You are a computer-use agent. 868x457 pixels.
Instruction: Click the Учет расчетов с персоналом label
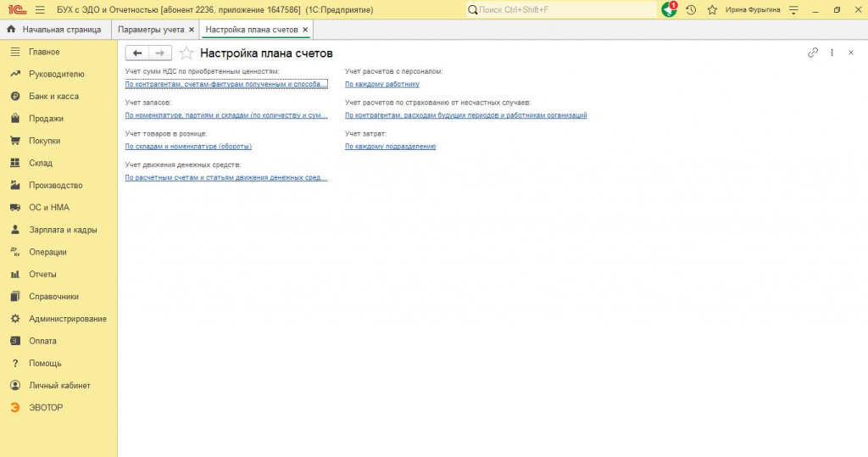[394, 71]
